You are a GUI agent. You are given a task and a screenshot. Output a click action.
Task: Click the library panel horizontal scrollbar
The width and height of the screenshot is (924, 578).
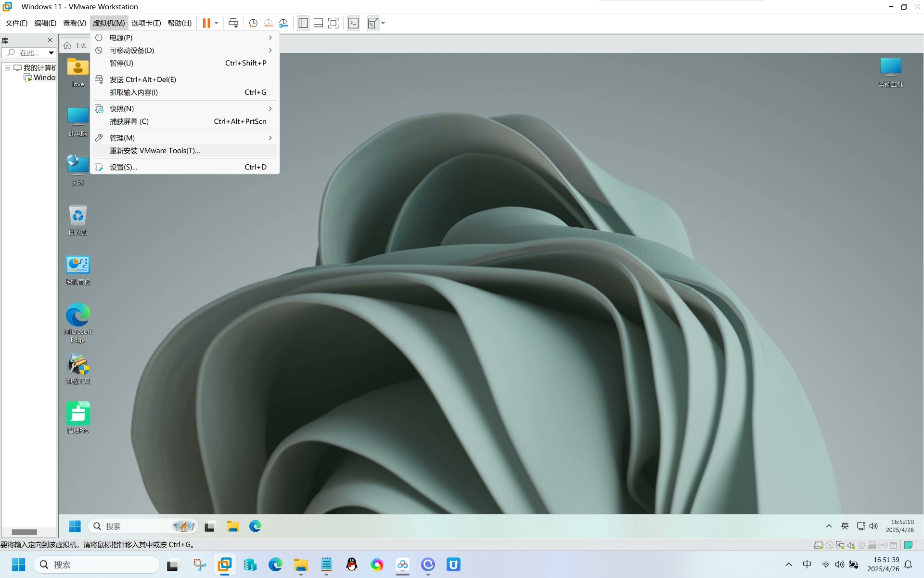(x=24, y=532)
